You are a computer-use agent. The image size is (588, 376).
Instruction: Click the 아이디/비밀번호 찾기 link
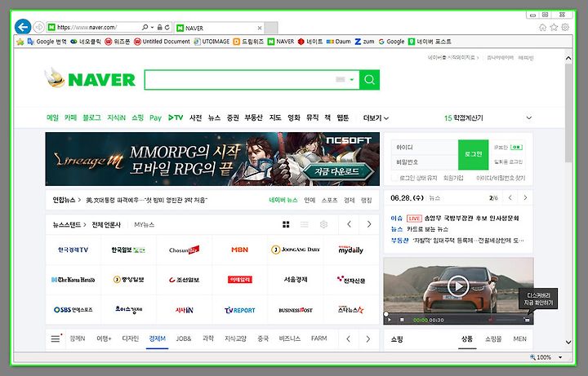click(501, 179)
